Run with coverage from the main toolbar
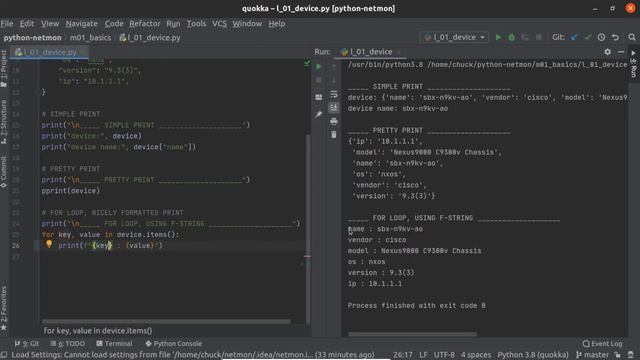The height and width of the screenshot is (360, 640). 525,37
